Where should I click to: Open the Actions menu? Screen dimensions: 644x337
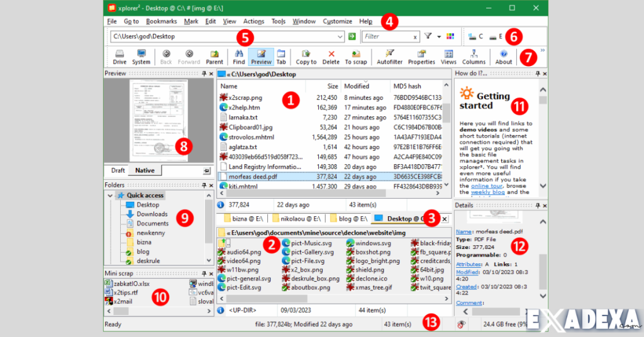(253, 21)
